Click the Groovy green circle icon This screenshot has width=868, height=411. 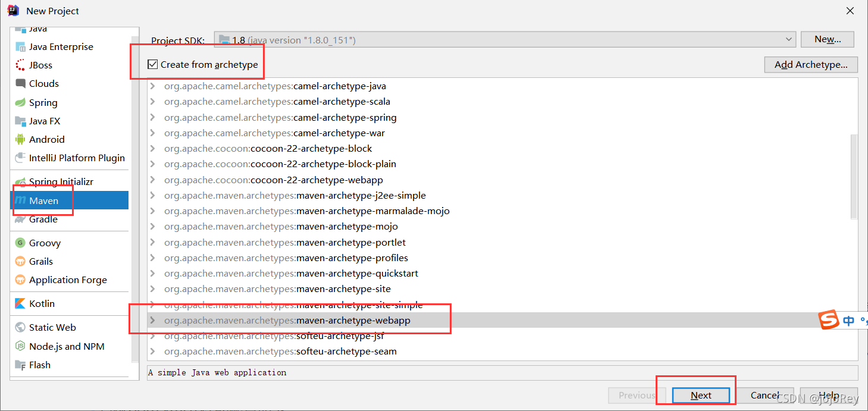[20, 243]
